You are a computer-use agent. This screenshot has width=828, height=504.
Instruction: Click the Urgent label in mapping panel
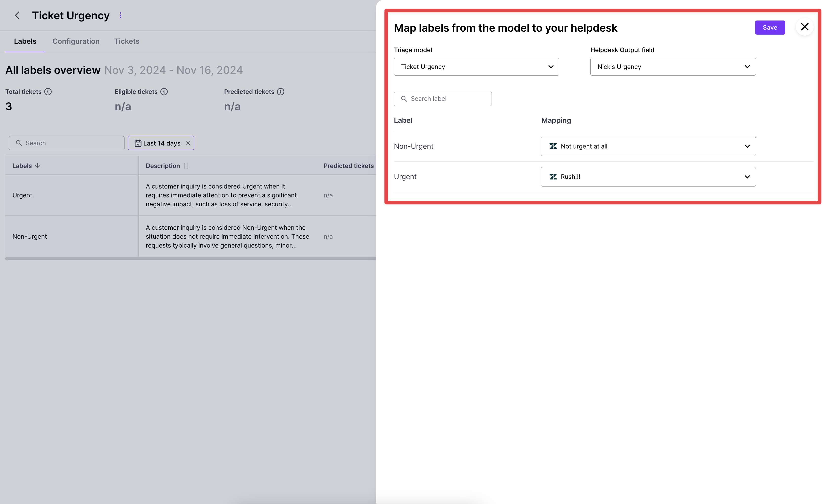click(405, 177)
